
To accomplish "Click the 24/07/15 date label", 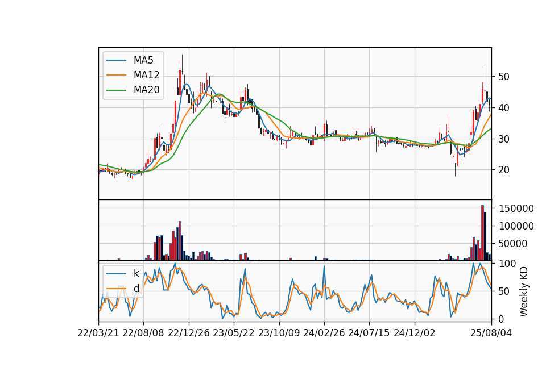I will click(x=369, y=333).
